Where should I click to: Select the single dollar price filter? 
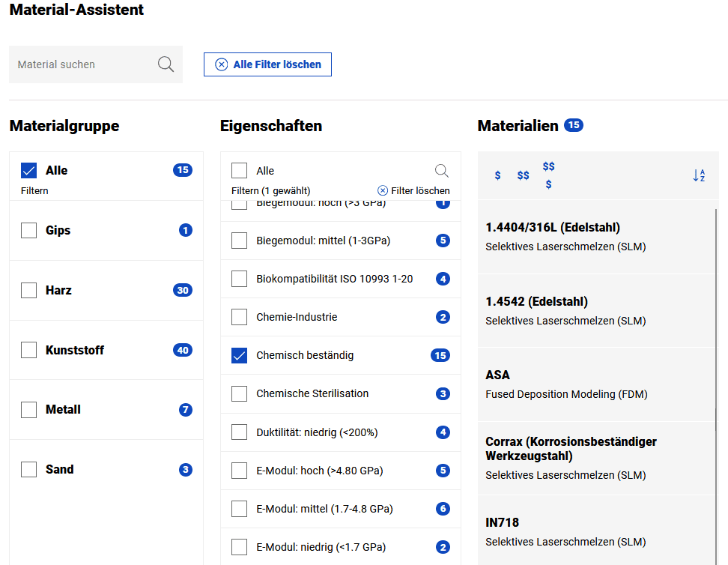(x=498, y=175)
